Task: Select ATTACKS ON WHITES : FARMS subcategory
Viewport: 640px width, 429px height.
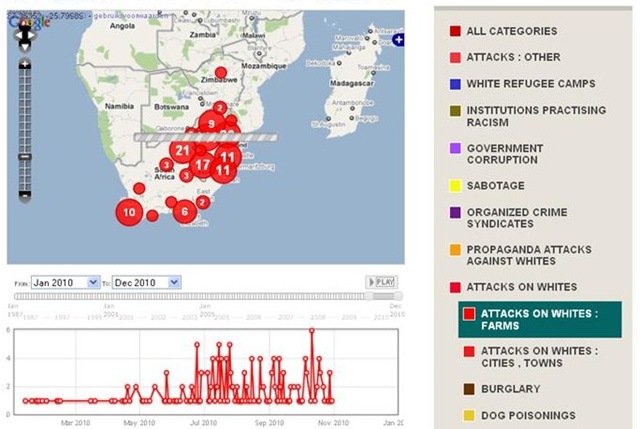Action: coord(540,320)
